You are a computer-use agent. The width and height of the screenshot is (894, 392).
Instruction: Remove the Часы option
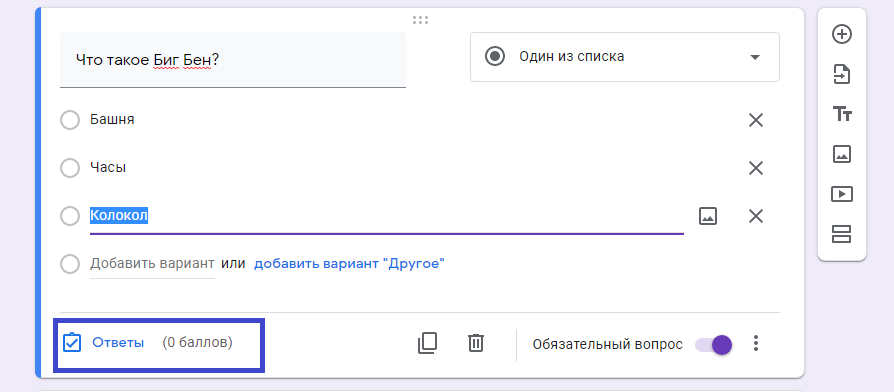[755, 168]
